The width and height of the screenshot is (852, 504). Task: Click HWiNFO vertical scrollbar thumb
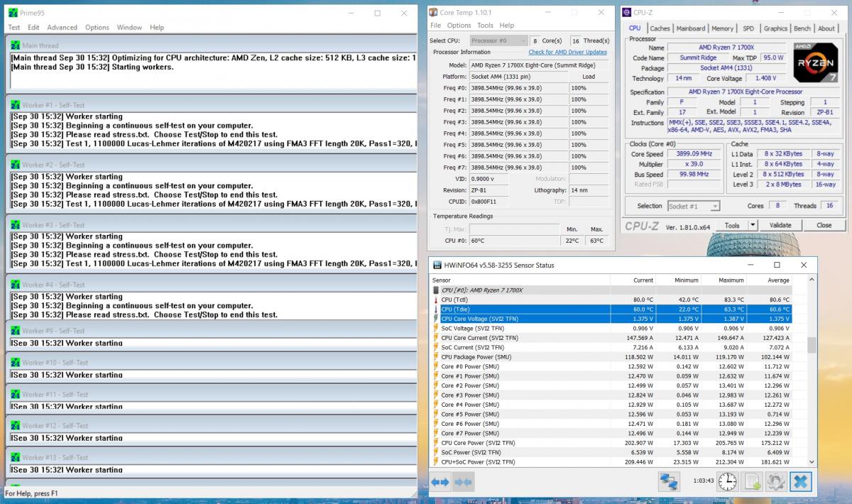point(812,345)
